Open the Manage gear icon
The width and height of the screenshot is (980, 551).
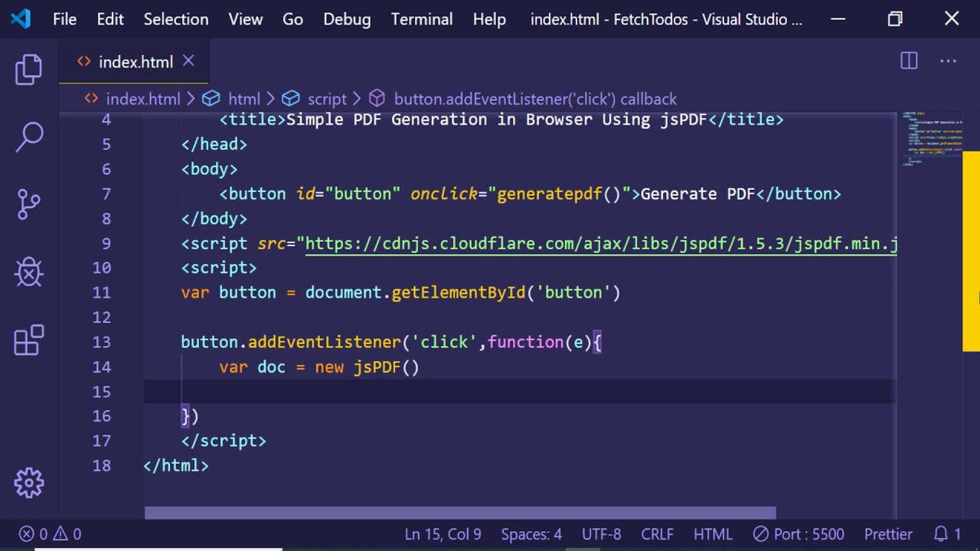pos(29,482)
